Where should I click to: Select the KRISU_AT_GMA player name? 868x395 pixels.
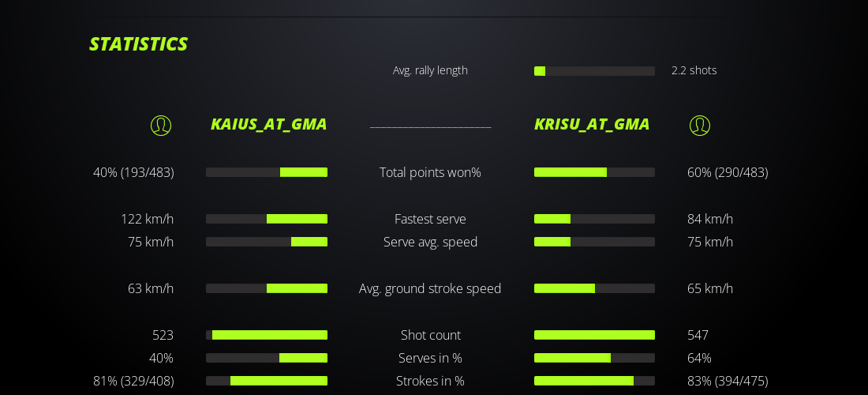point(592,124)
